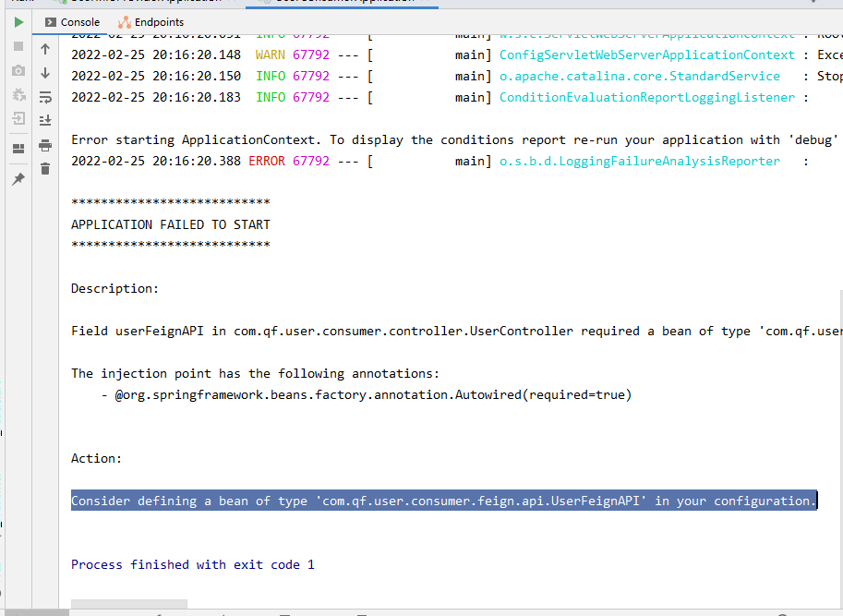The image size is (843, 616).
Task: Click the vertical scrollbar on the console's right edge
Action: click(x=841, y=449)
